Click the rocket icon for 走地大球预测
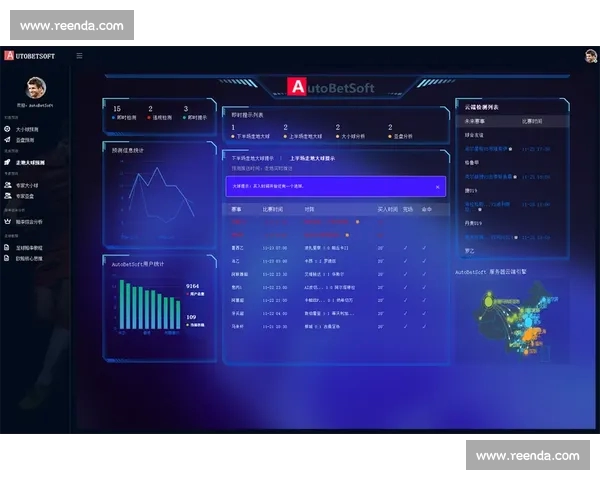The width and height of the screenshot is (600, 480). 7,162
